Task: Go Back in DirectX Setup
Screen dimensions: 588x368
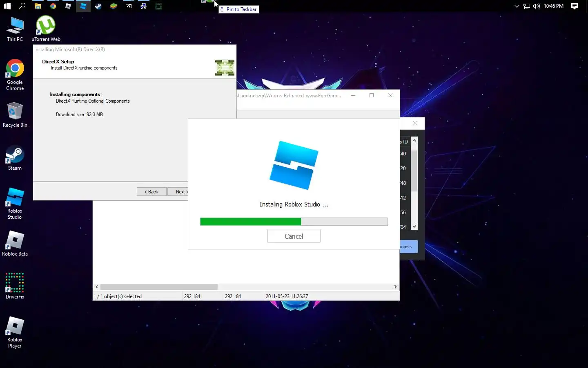Action: point(151,192)
